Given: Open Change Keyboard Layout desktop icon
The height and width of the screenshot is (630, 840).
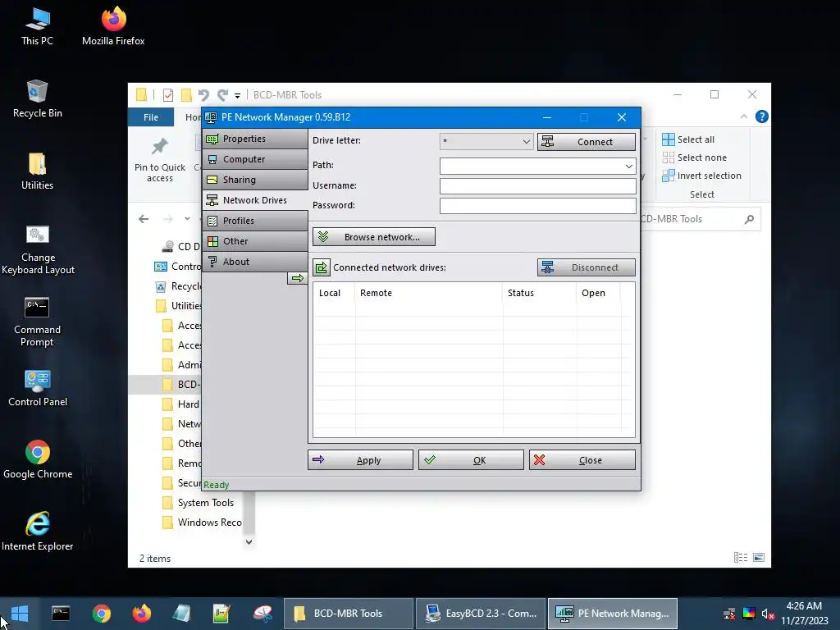Looking at the screenshot, I should [38, 249].
